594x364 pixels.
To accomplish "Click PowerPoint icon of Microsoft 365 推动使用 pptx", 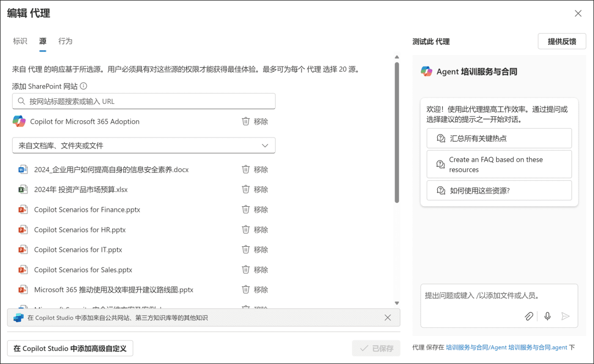I will point(23,290).
